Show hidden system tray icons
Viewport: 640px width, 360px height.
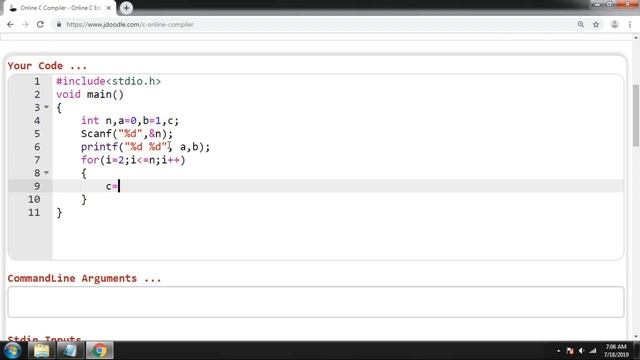[558, 351]
